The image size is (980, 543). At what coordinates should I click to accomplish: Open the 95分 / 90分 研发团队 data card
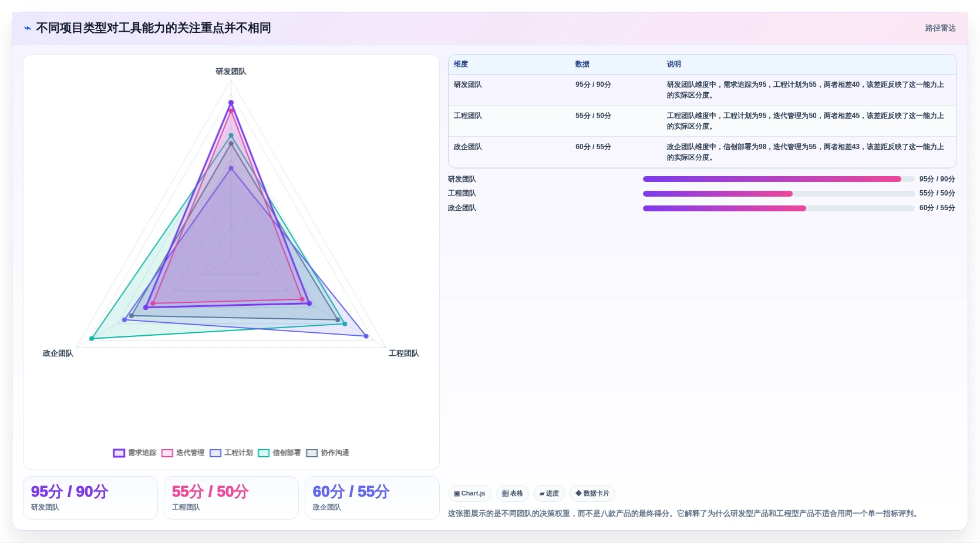[90, 498]
